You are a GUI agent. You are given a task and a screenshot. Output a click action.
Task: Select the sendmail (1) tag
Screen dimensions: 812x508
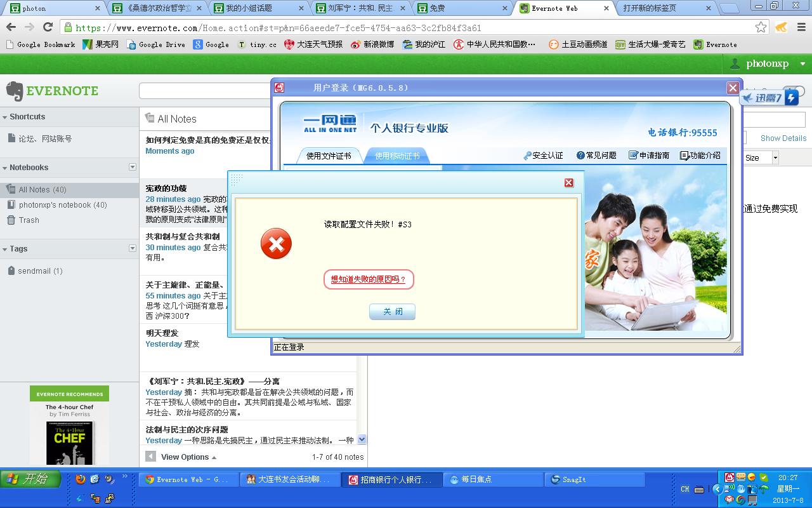click(40, 271)
